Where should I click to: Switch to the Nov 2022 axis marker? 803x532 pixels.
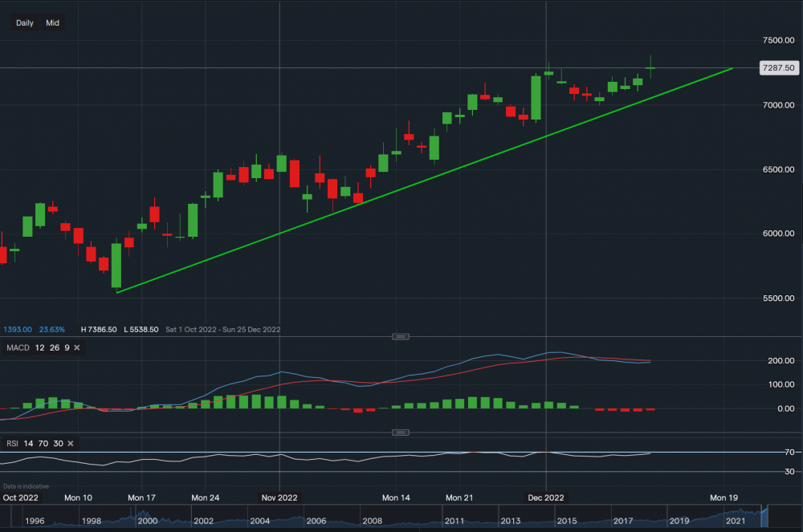(x=279, y=497)
